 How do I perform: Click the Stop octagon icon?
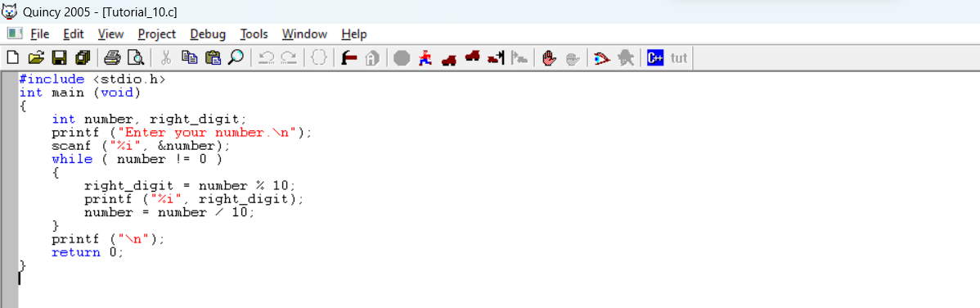click(x=402, y=58)
